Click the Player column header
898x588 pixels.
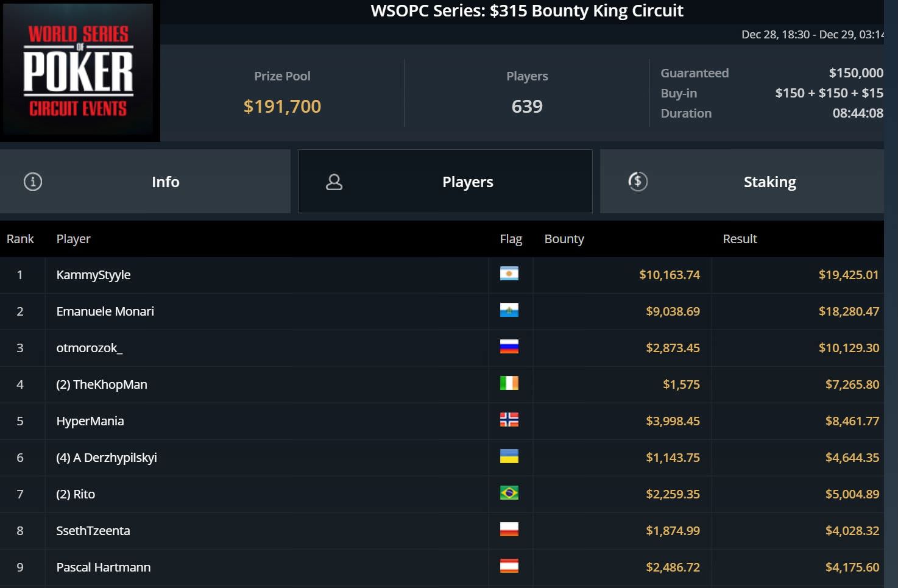point(73,239)
